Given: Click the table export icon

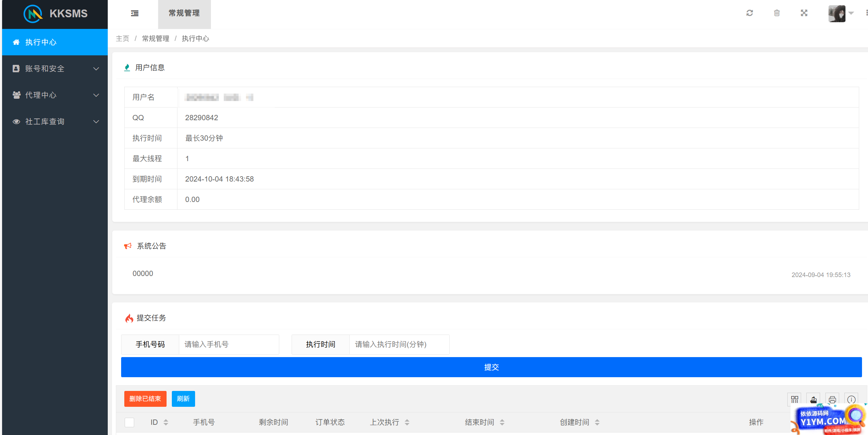Looking at the screenshot, I should pyautogui.click(x=813, y=399).
